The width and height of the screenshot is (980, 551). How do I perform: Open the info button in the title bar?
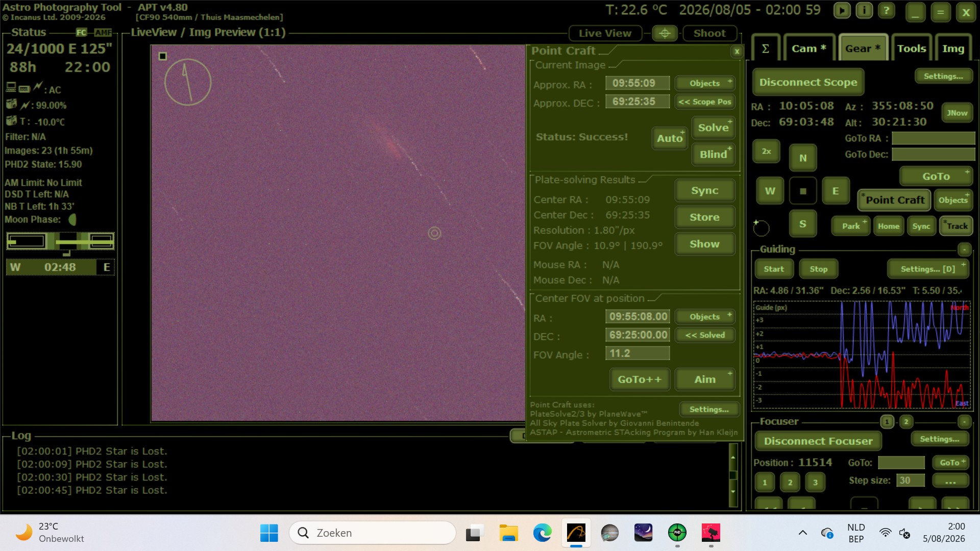[864, 11]
